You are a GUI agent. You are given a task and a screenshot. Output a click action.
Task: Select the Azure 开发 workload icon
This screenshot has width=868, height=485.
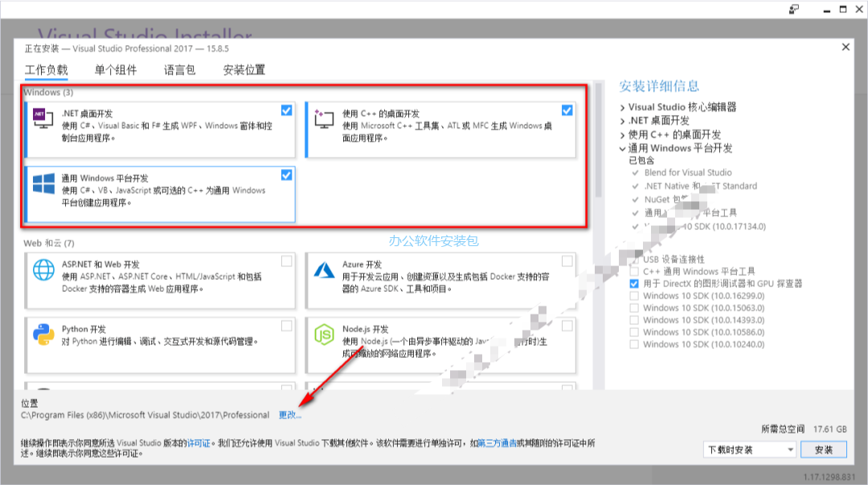pyautogui.click(x=325, y=274)
